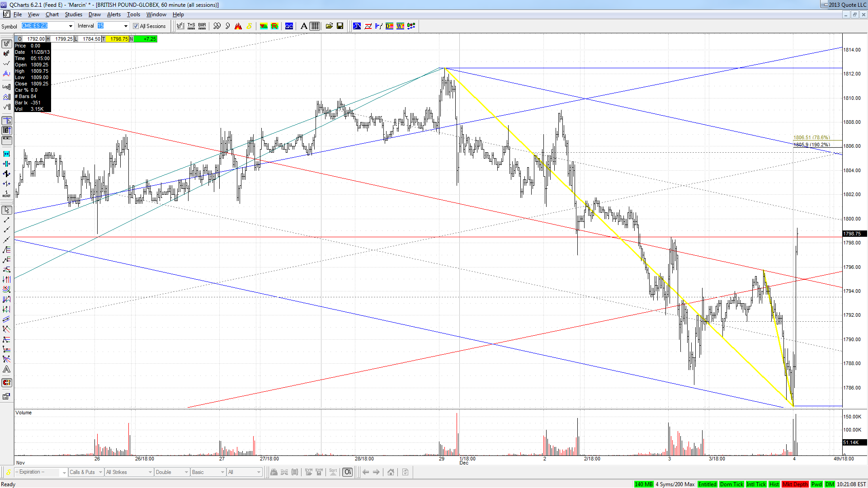Open the Draw menu

(x=94, y=14)
